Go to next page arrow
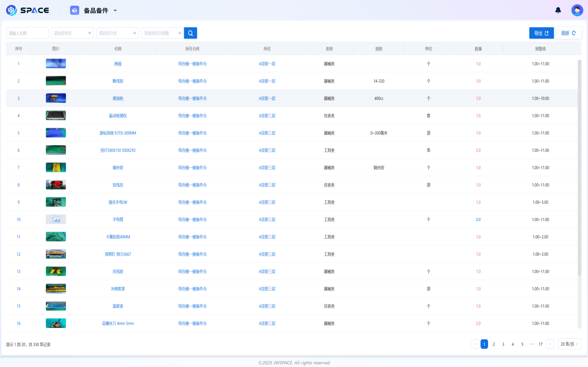 pyautogui.click(x=550, y=344)
